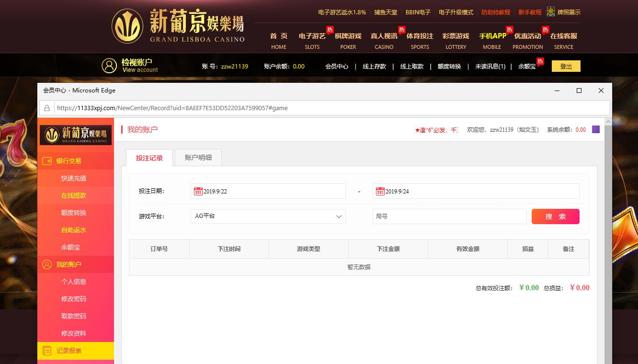Image resolution: width=638 pixels, height=364 pixels.
Task: Open 未读讯息(1) link
Action: click(x=490, y=67)
